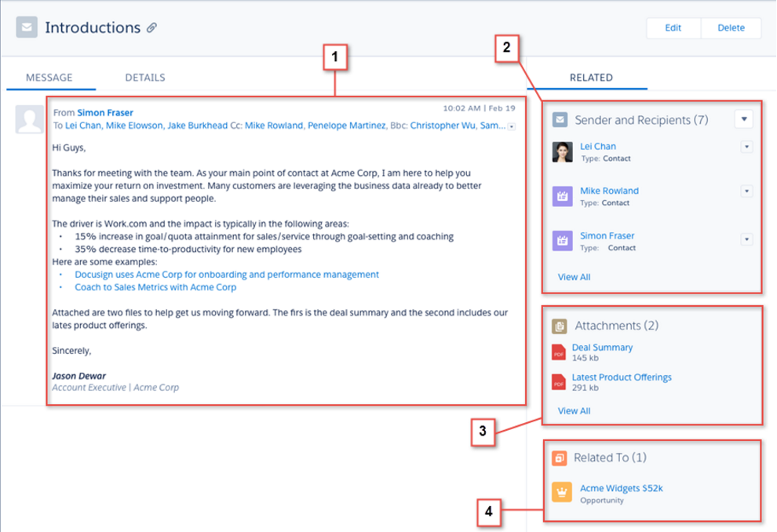The height and width of the screenshot is (532, 777).
Task: Click the Jason Dewar signature name
Action: tap(78, 376)
